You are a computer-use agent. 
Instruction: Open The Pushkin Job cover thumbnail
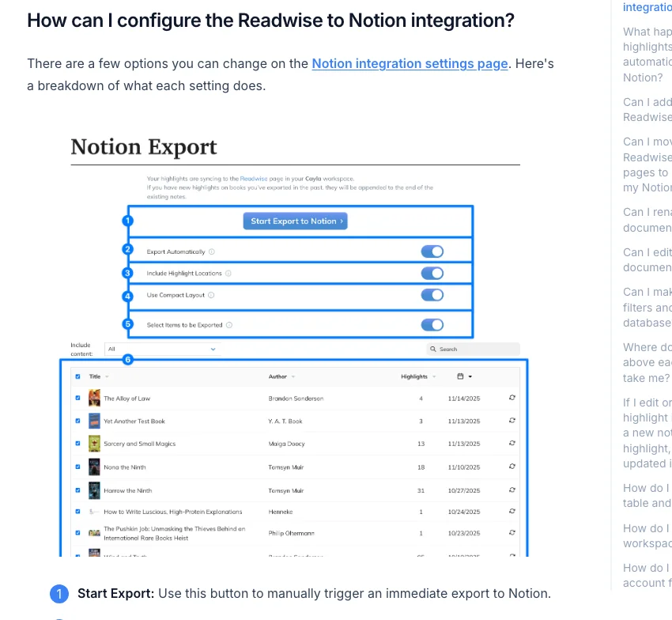[94, 533]
